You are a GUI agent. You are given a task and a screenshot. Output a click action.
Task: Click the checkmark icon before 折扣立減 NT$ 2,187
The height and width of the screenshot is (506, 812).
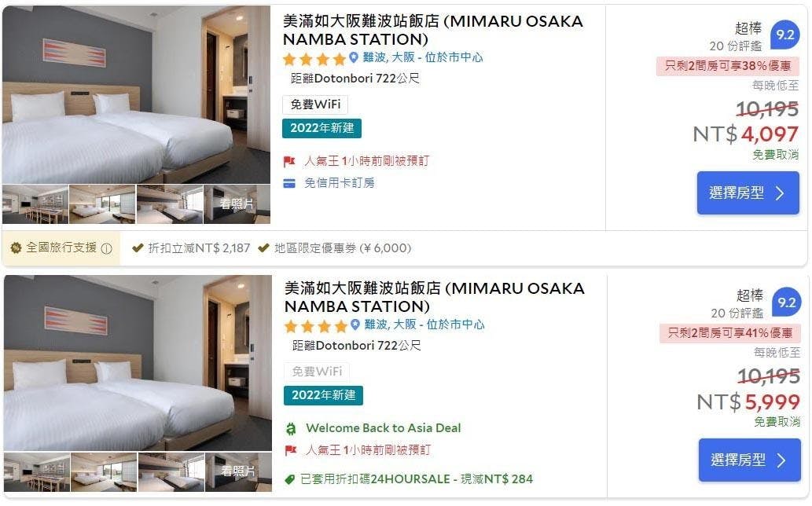[x=138, y=248]
